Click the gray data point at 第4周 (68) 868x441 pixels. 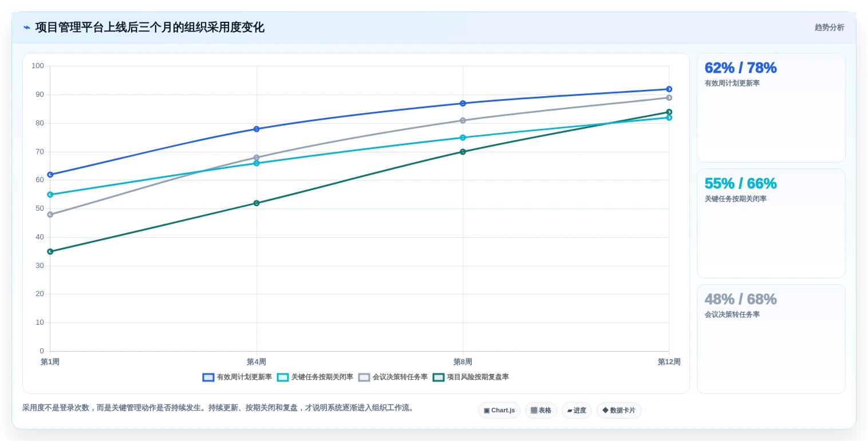coord(257,157)
